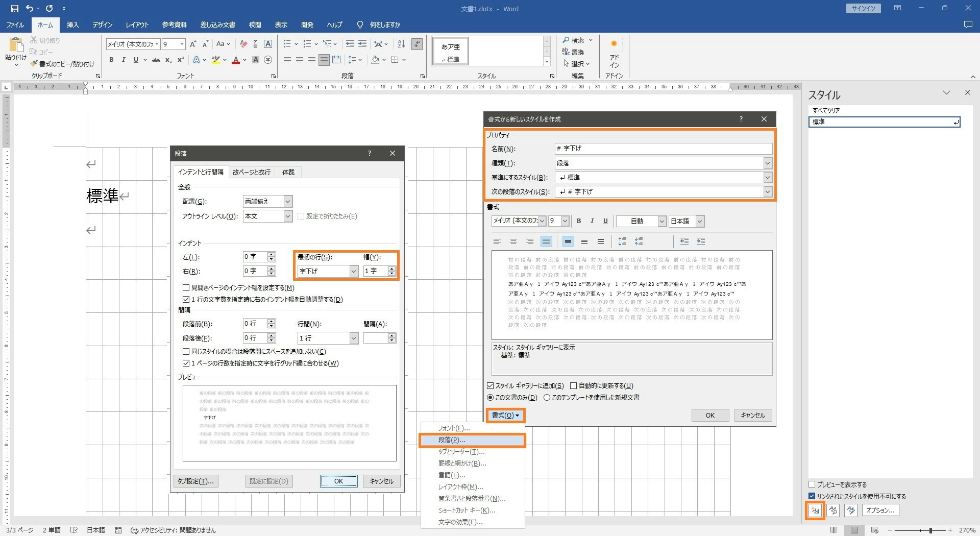Select the 標準 style in the Styles pane list
Image resolution: width=980 pixels, height=536 pixels.
[x=884, y=122]
